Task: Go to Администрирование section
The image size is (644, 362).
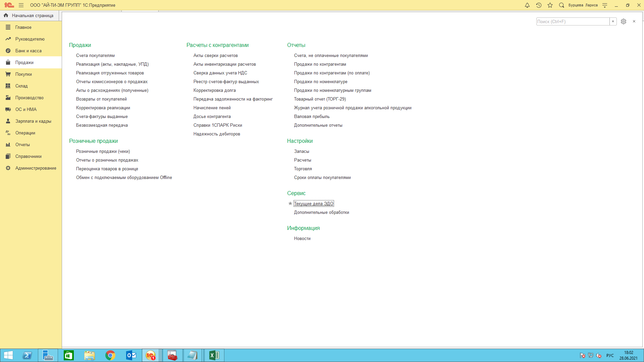Action: tap(36, 168)
